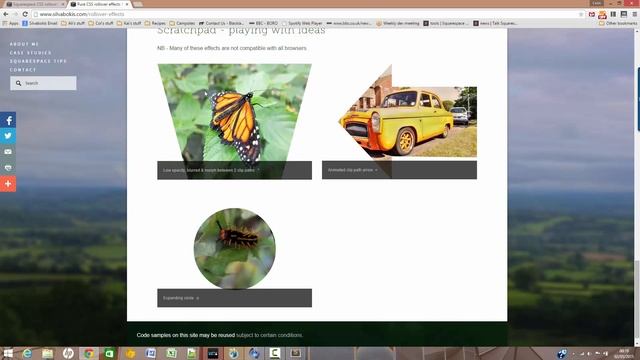Screen dimensions: 640x360
Task: Reload the page with refresh icon
Action: pyautogui.click(x=25, y=14)
